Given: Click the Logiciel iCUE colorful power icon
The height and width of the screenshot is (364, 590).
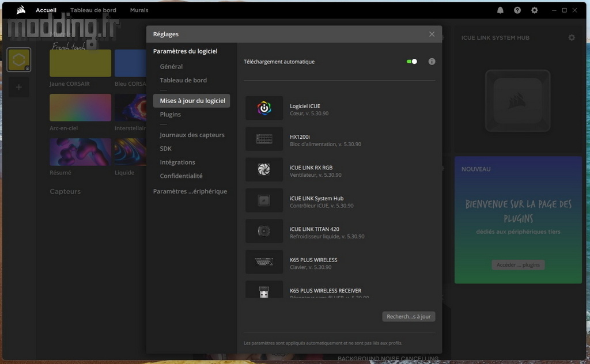Looking at the screenshot, I should (264, 108).
